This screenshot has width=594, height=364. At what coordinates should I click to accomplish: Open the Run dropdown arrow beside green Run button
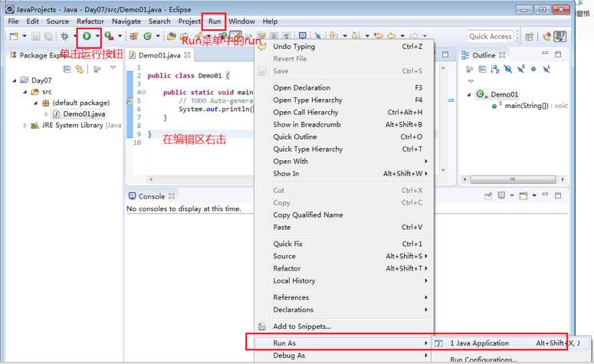[x=97, y=36]
